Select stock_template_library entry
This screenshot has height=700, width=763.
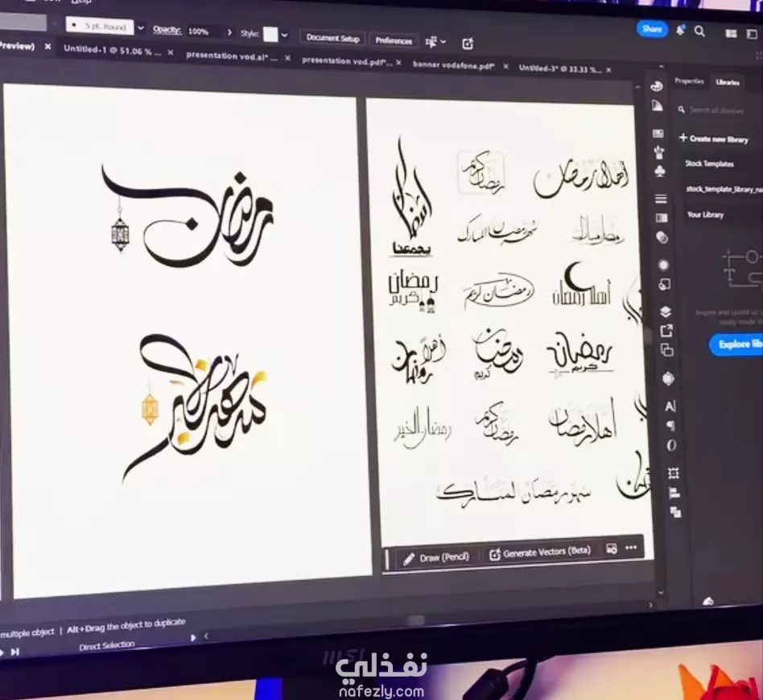[x=724, y=189]
